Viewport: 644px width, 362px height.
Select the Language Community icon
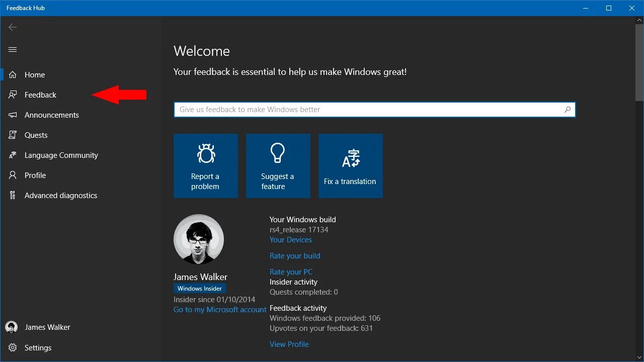[x=13, y=155]
